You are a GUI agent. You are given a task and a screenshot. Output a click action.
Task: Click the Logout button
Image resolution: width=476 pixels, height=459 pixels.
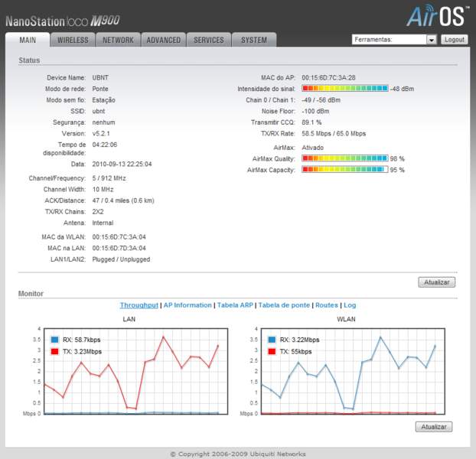pyautogui.click(x=454, y=40)
